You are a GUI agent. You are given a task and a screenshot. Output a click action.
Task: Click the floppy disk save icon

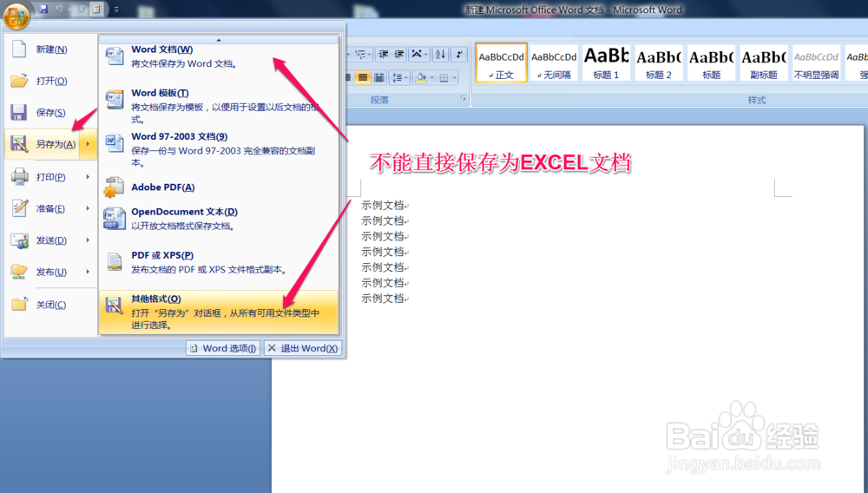18,112
